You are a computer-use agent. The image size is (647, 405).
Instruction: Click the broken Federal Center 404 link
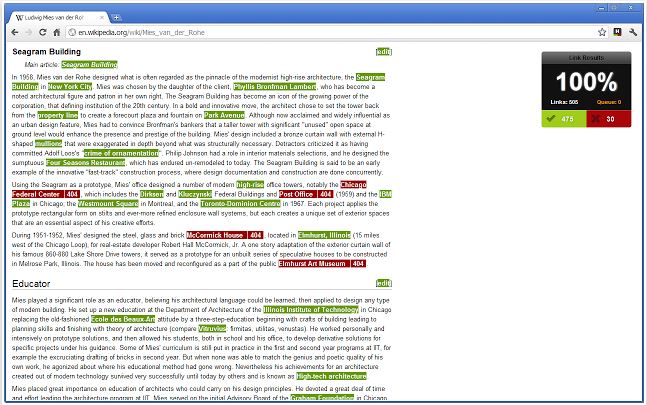(x=45, y=194)
